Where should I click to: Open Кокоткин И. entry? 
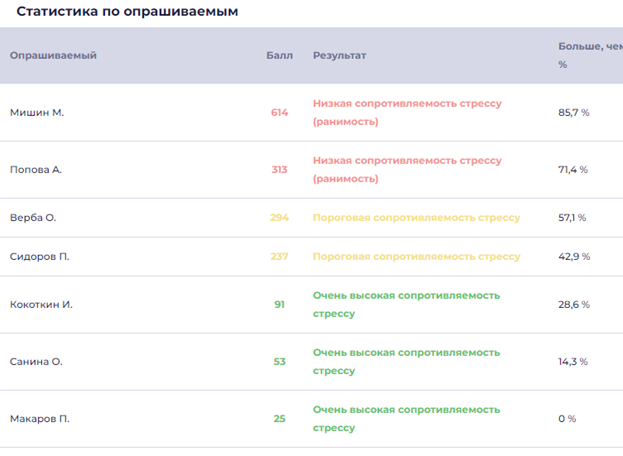pyautogui.click(x=41, y=305)
